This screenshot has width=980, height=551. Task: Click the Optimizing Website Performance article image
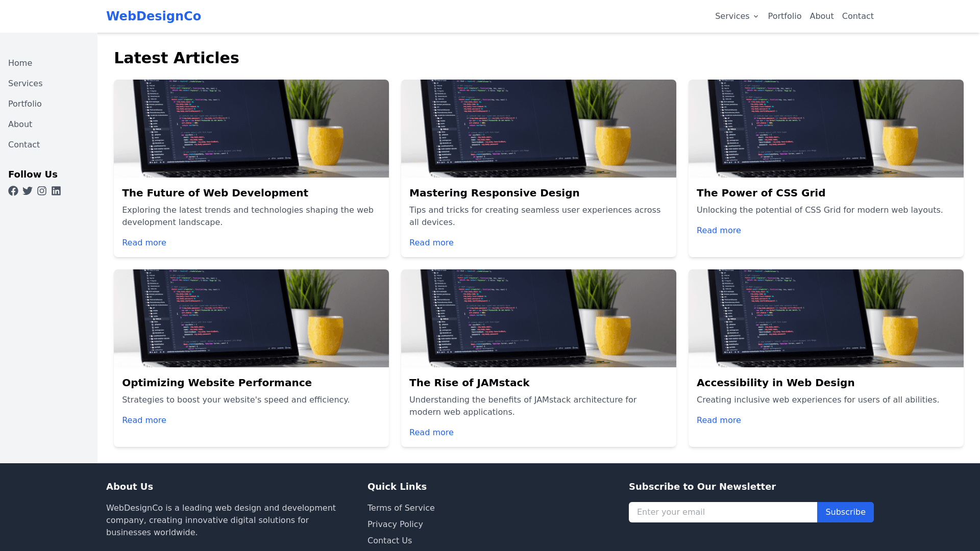coord(251,318)
